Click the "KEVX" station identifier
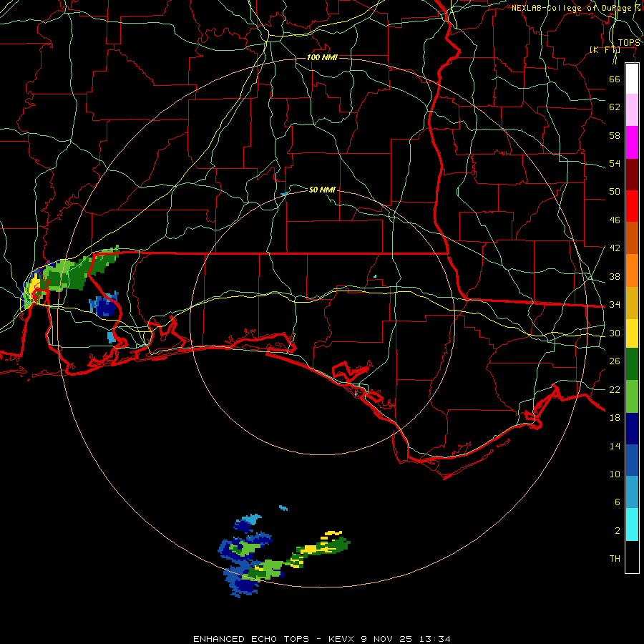 [x=342, y=639]
